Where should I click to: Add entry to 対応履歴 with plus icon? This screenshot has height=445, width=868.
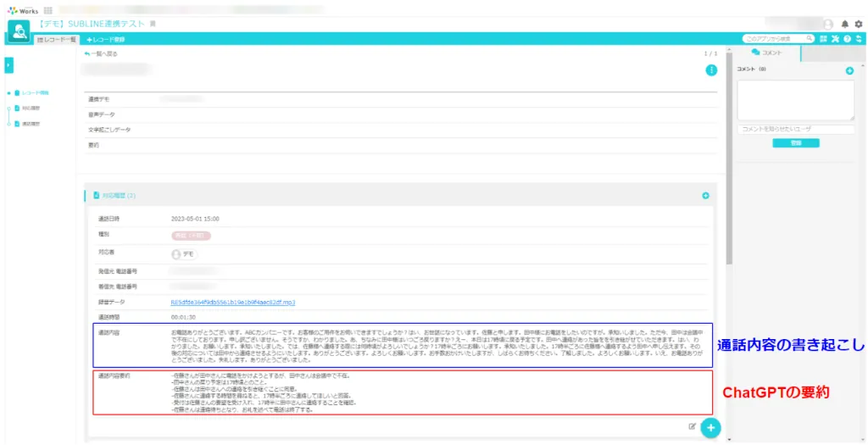705,196
